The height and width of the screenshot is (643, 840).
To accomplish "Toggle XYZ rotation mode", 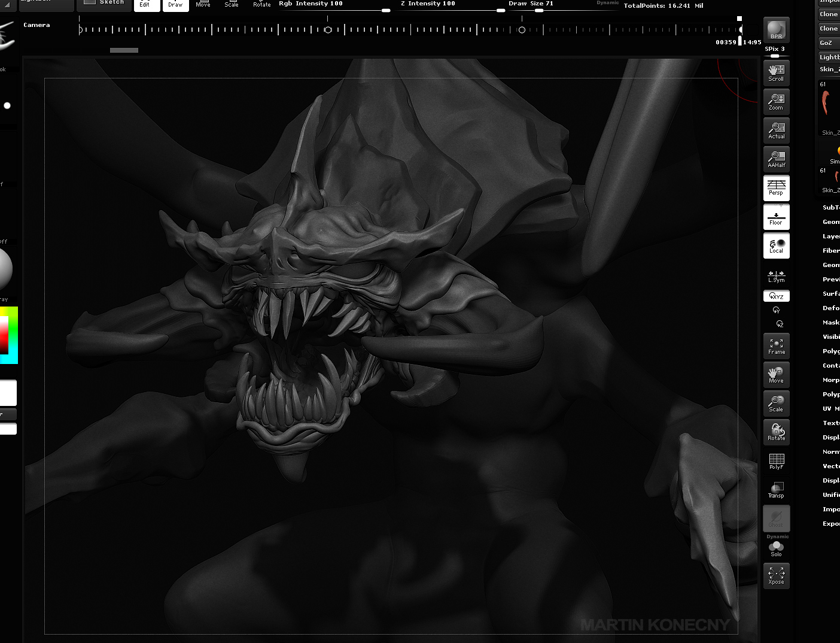I will (776, 296).
